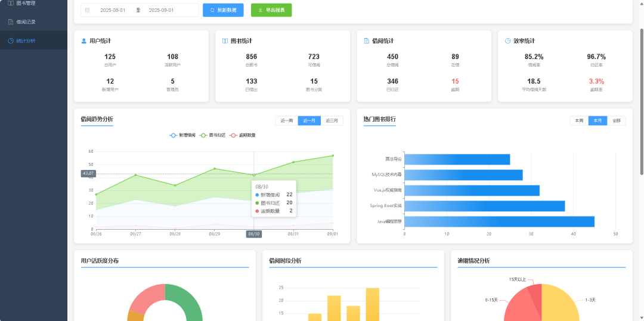The height and width of the screenshot is (321, 644).
Task: Click the MySQL技术内幕 ranking bar
Action: point(464,175)
